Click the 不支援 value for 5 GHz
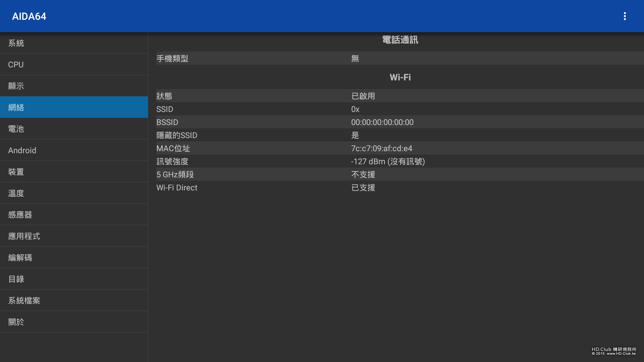The height and width of the screenshot is (362, 644). click(x=363, y=175)
